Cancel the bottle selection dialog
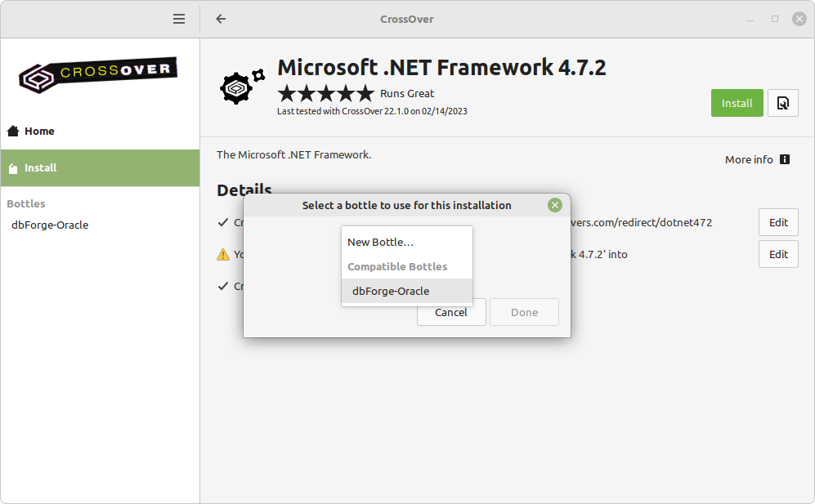The width and height of the screenshot is (815, 504). pyautogui.click(x=451, y=312)
